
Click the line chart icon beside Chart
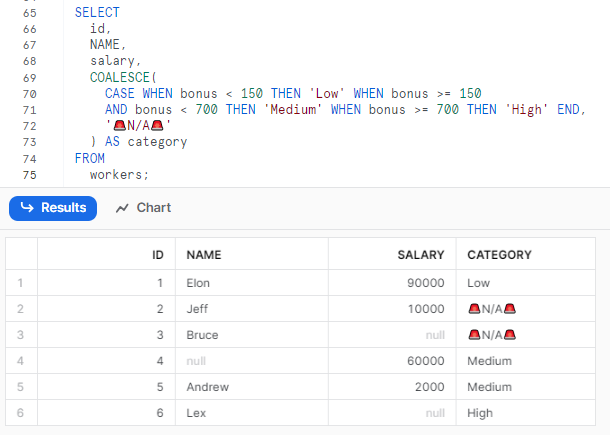[x=123, y=208]
